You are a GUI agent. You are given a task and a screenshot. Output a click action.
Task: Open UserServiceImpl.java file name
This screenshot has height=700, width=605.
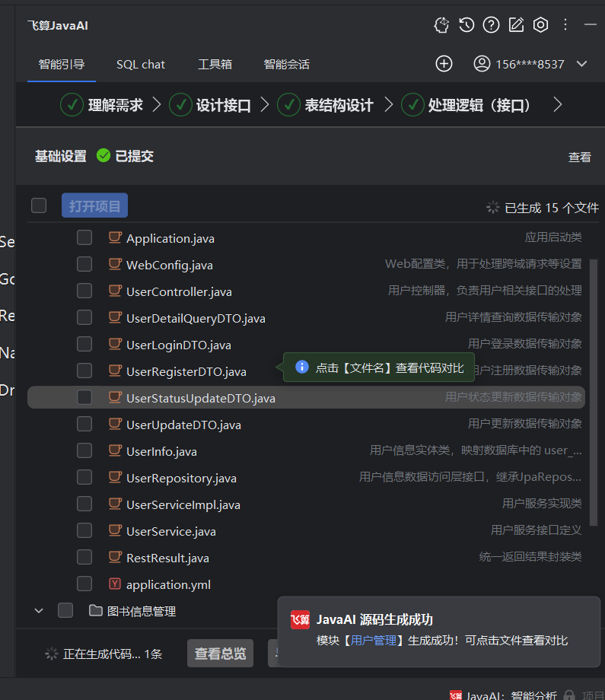[183, 505]
